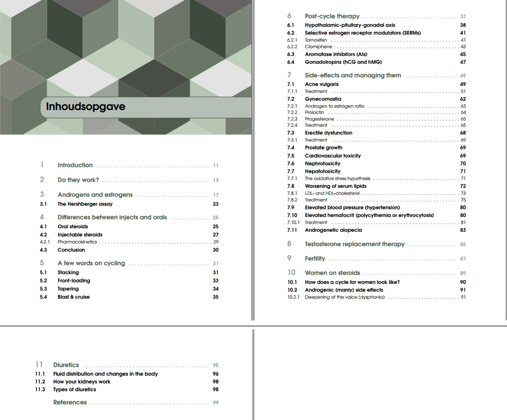Select the Blast & cruise entry
The width and height of the screenshot is (507, 420).
[74, 297]
